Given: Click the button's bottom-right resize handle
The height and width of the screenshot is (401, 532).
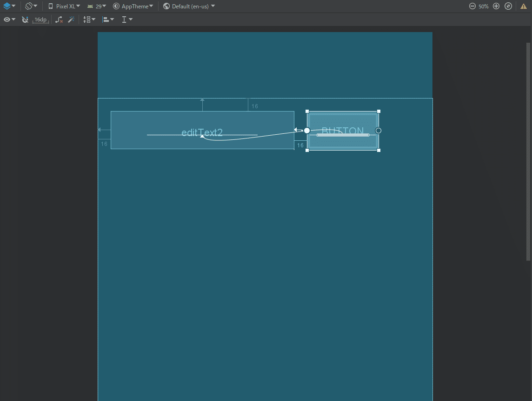Looking at the screenshot, I should [x=379, y=150].
